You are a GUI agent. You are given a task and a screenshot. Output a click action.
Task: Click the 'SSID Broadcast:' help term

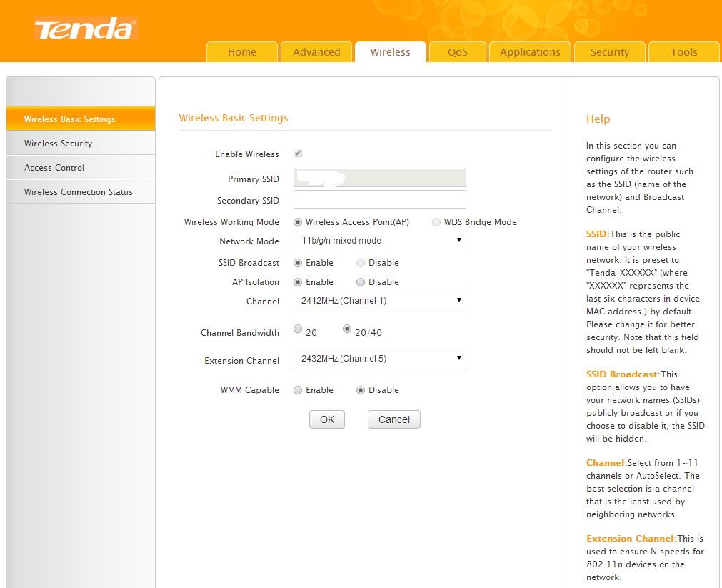pyautogui.click(x=623, y=374)
